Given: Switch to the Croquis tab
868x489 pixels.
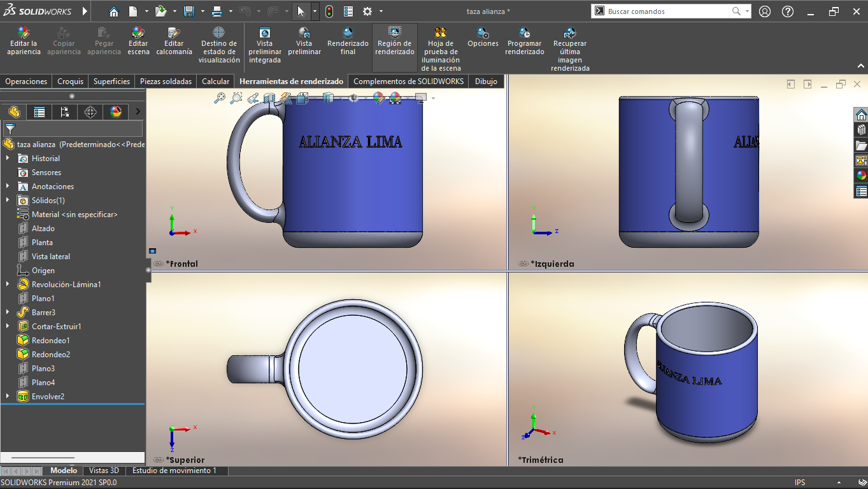Looking at the screenshot, I should [70, 81].
